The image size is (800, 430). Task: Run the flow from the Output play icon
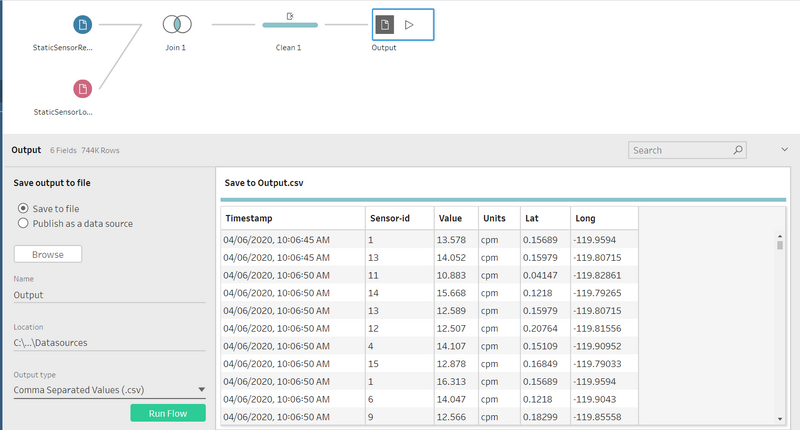pyautogui.click(x=409, y=24)
